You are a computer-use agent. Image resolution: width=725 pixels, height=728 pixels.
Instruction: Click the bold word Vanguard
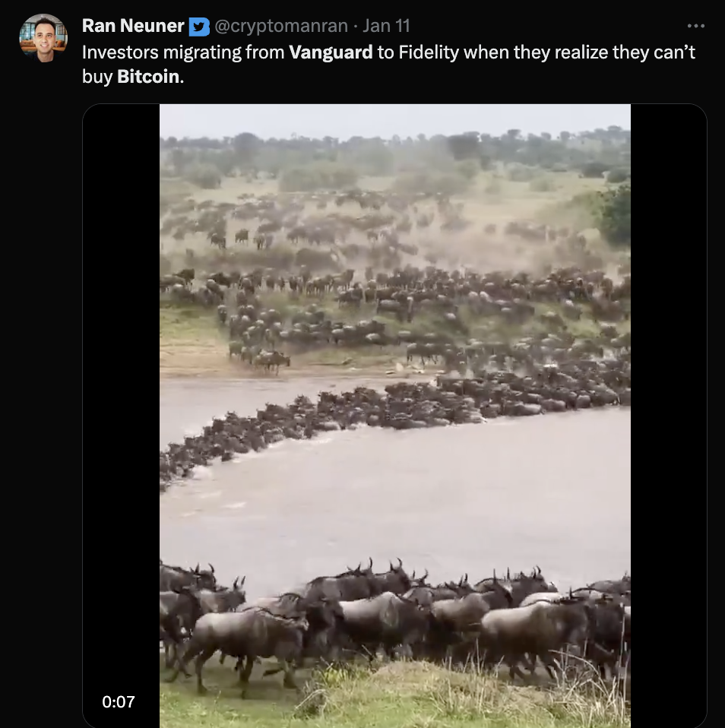click(331, 52)
